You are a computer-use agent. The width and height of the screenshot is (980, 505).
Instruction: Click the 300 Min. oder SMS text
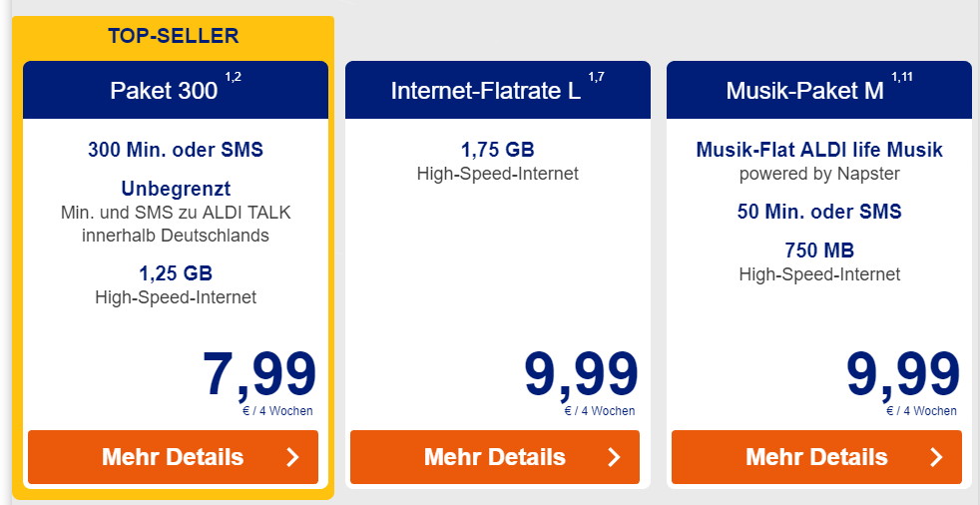[x=176, y=150]
